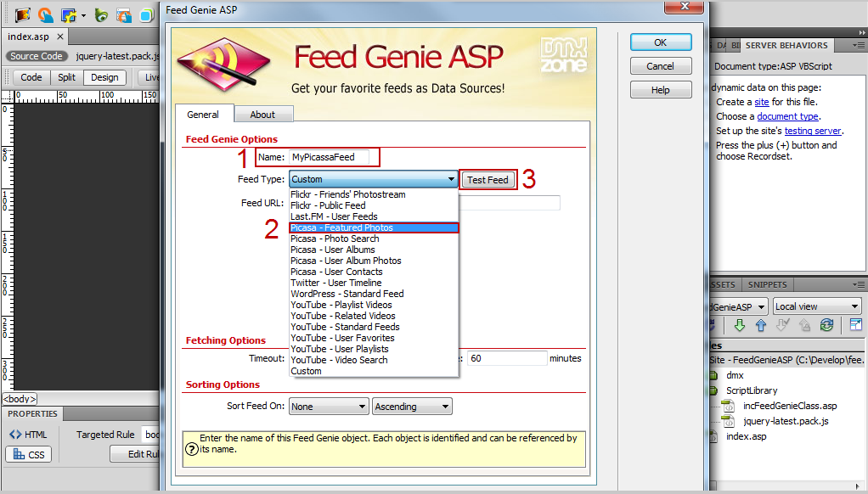This screenshot has width=868, height=494.
Task: Choose YouTube - Related Videos option
Action: pos(374,316)
